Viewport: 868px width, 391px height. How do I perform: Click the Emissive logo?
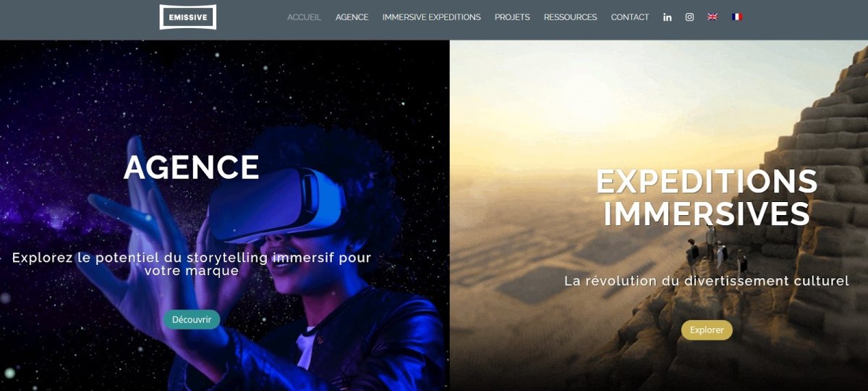coord(188,17)
